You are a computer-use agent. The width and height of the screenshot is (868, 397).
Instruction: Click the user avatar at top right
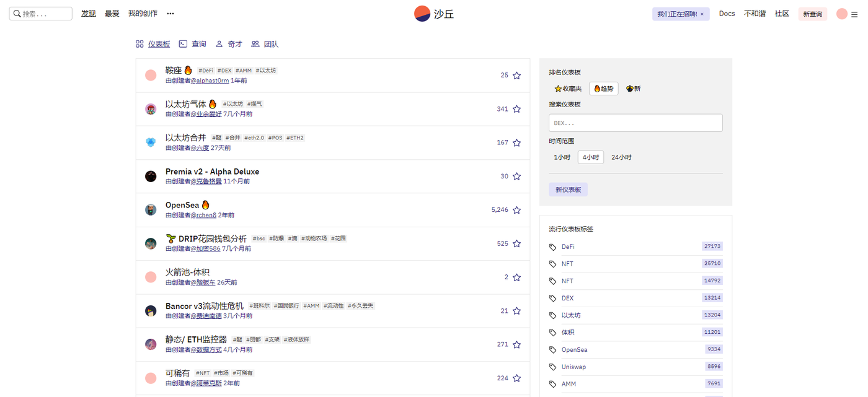coord(841,14)
